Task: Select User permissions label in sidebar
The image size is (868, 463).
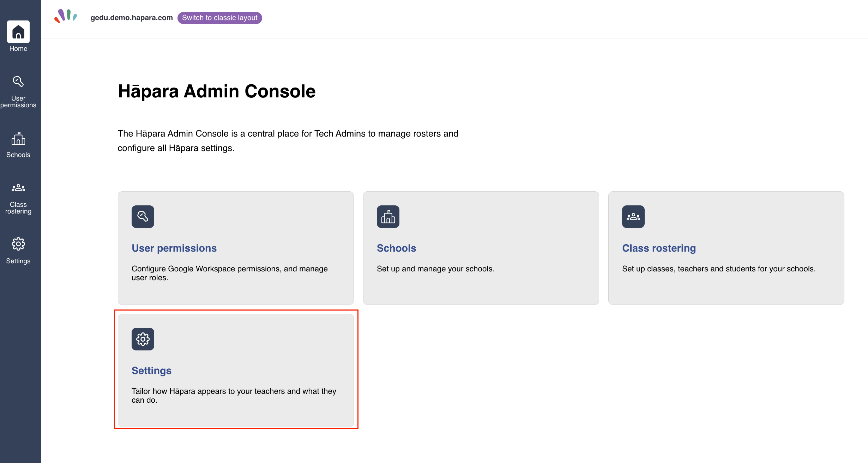Action: 18,102
